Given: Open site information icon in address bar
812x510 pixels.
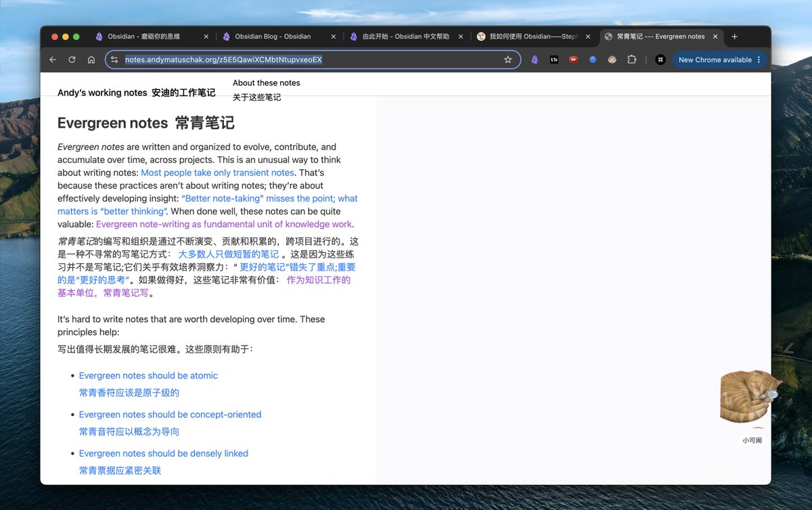Looking at the screenshot, I should 114,60.
